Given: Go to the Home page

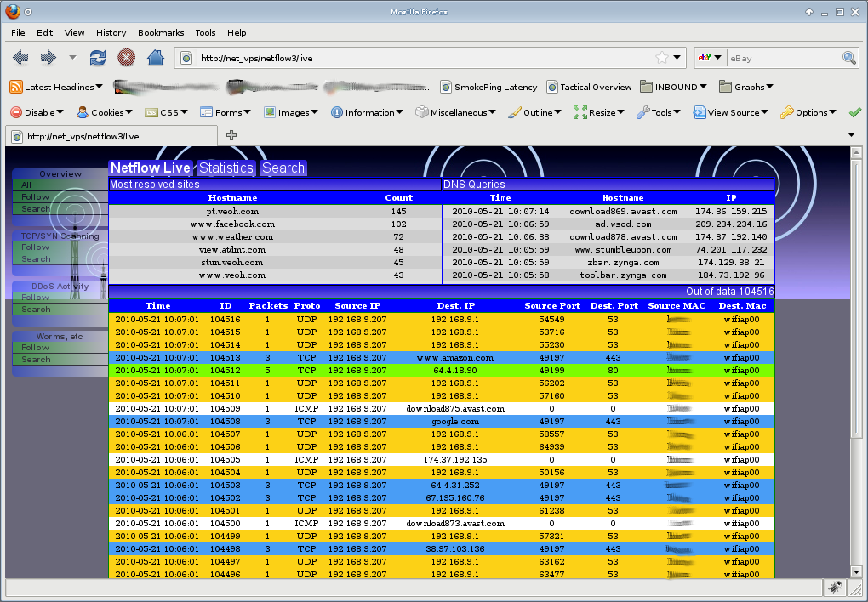Looking at the screenshot, I should pos(156,58).
